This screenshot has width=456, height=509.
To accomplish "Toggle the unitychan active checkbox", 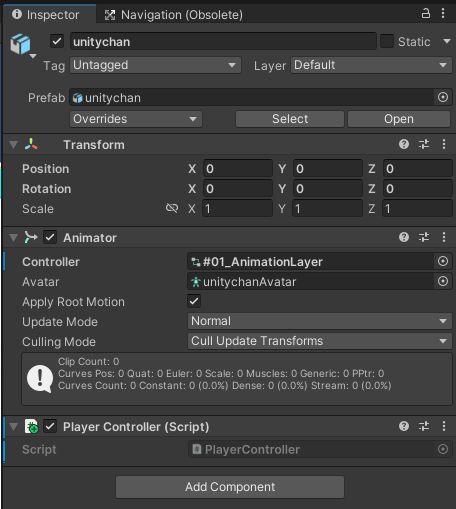I will [57, 42].
